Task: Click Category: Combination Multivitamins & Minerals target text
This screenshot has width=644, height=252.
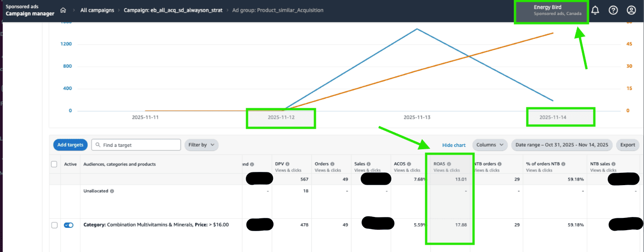Action: click(156, 225)
